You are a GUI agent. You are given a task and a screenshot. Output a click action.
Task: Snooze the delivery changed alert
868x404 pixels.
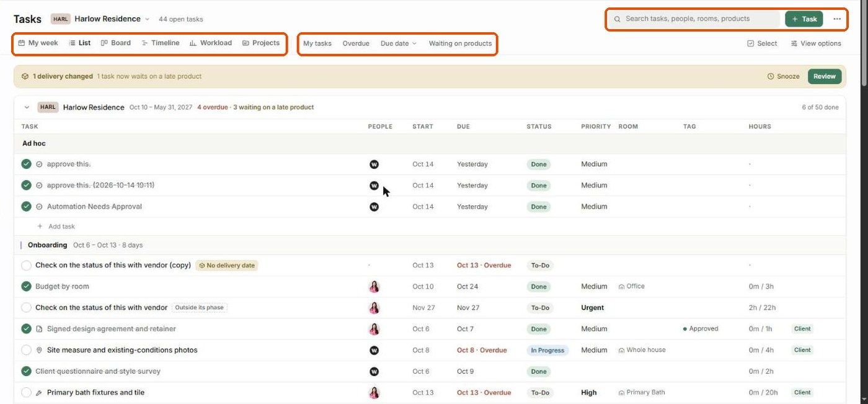click(x=783, y=76)
